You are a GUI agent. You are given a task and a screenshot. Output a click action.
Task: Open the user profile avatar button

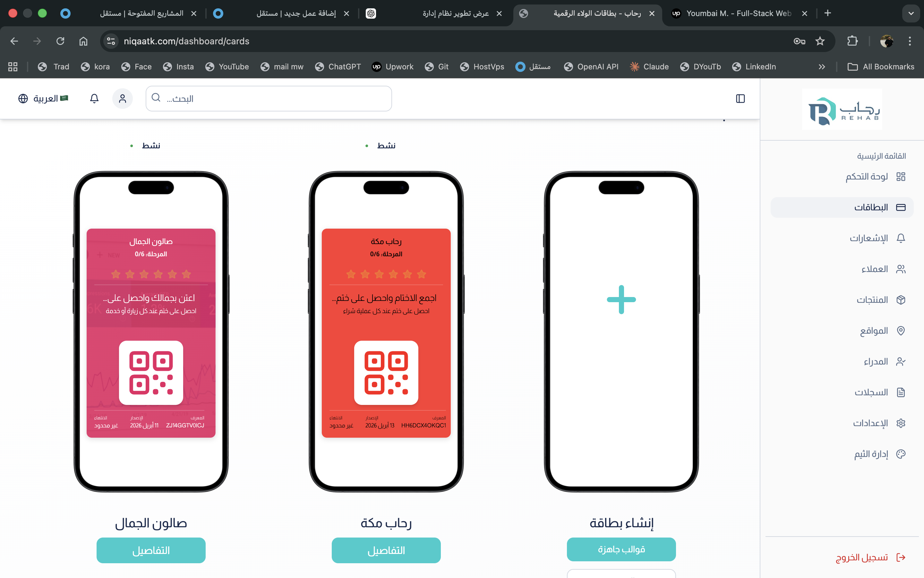(122, 99)
